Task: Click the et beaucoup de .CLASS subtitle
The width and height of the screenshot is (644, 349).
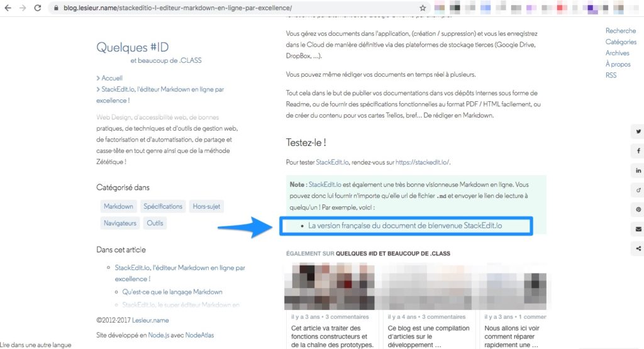Action: click(166, 60)
